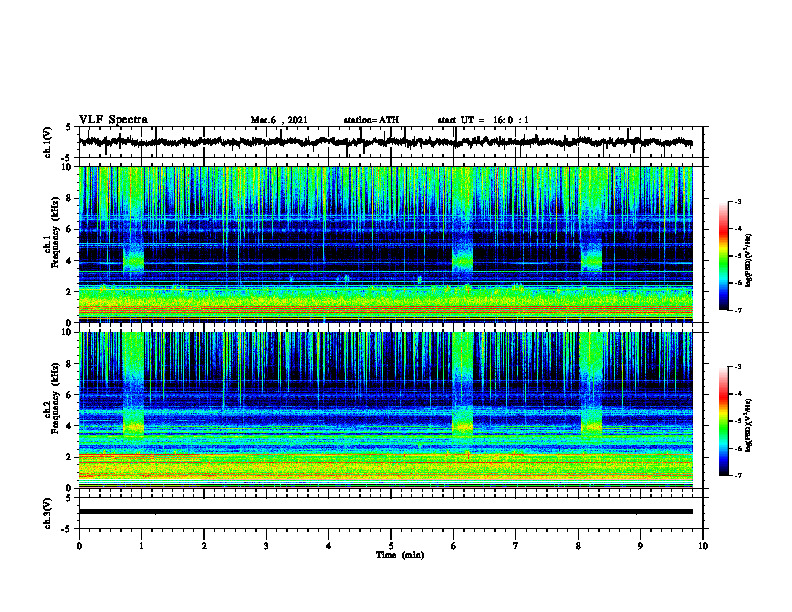Click the "VLF Spectra" plot title

click(x=113, y=120)
